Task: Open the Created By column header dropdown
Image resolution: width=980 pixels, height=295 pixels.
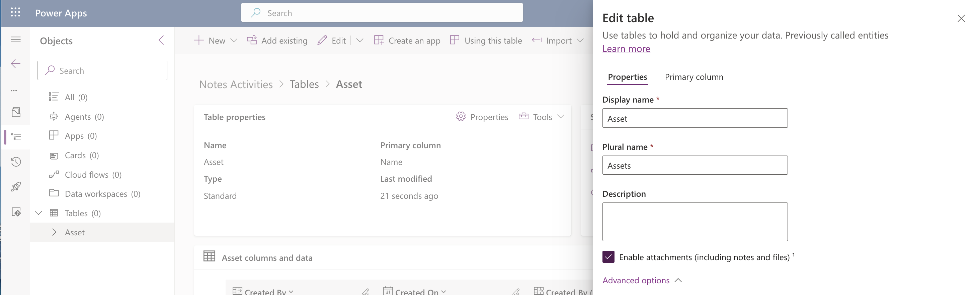Action: pos(291,292)
